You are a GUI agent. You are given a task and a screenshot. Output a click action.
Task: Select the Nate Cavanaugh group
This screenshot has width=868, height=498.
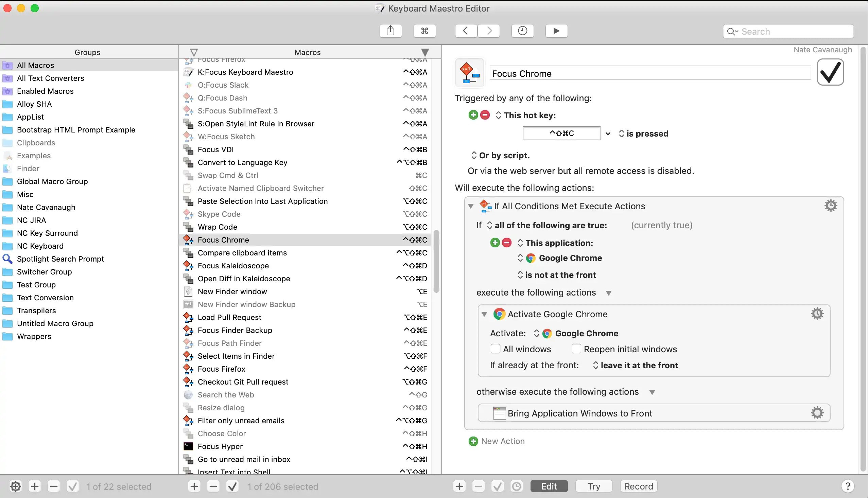pos(46,207)
